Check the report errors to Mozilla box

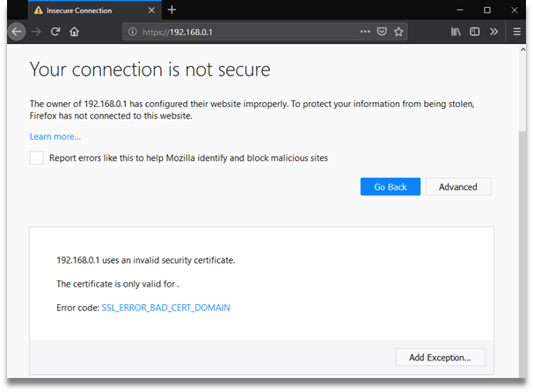pyautogui.click(x=36, y=157)
